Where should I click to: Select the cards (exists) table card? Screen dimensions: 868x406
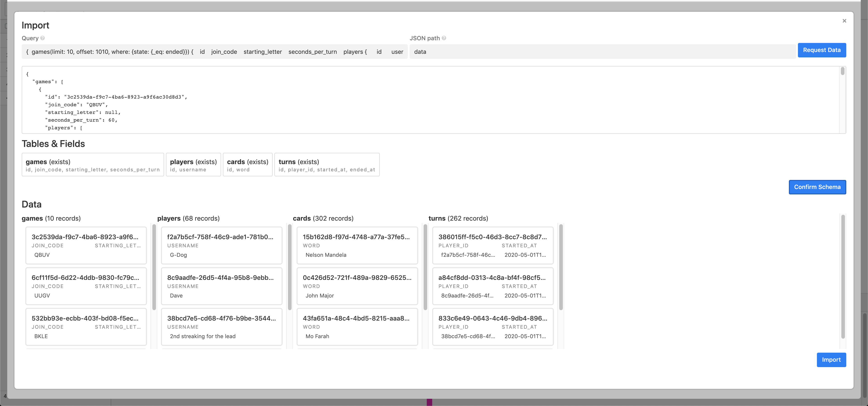coord(247,165)
